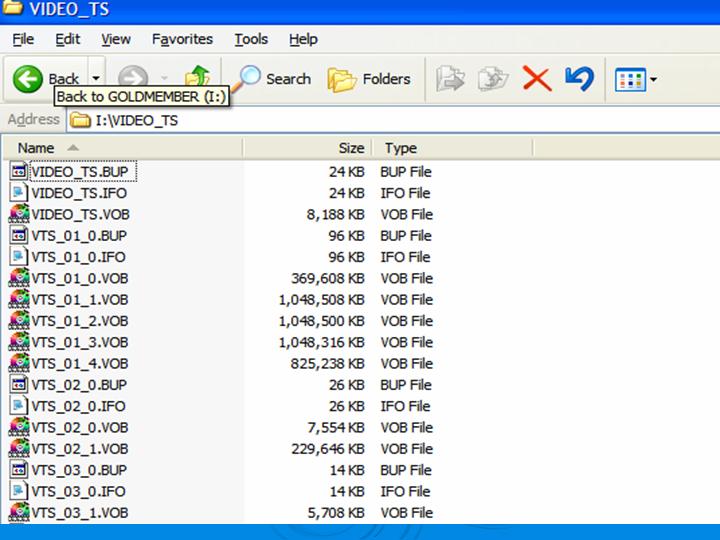Screen dimensions: 720x540
Task: Select the VTS_01_0.VOB file icon
Action: point(19,278)
